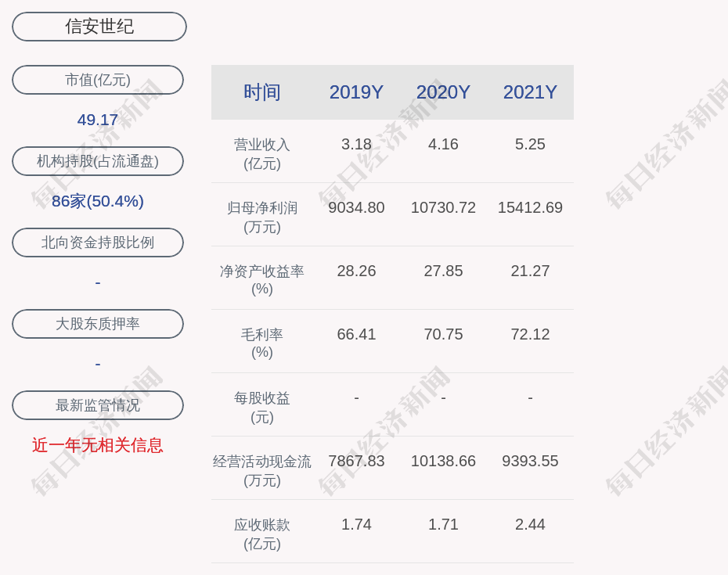The width and height of the screenshot is (728, 575).
Task: Click gross margin value 66.41
Action: [356, 334]
